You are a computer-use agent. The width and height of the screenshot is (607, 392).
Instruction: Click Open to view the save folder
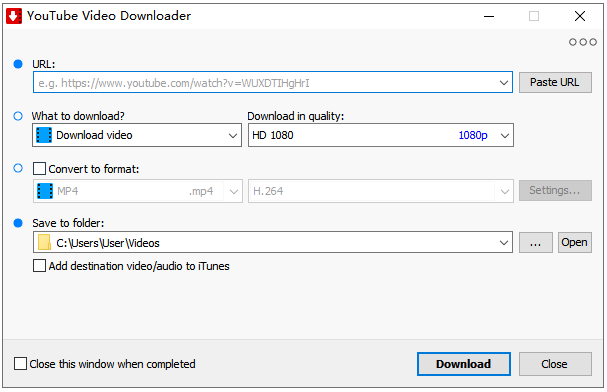pos(574,243)
